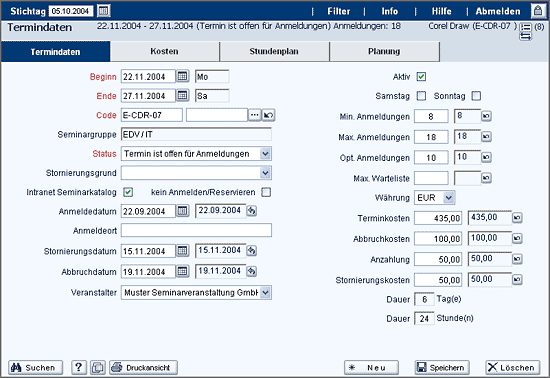This screenshot has width=550, height=378.
Task: Reset Max. Warteliste to default value
Action: tap(486, 178)
